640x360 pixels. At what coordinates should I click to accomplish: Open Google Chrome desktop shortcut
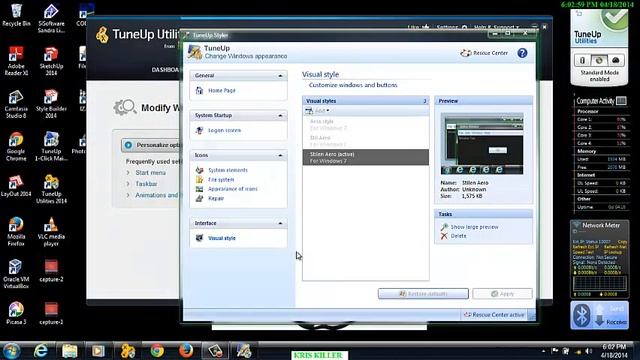[16, 146]
